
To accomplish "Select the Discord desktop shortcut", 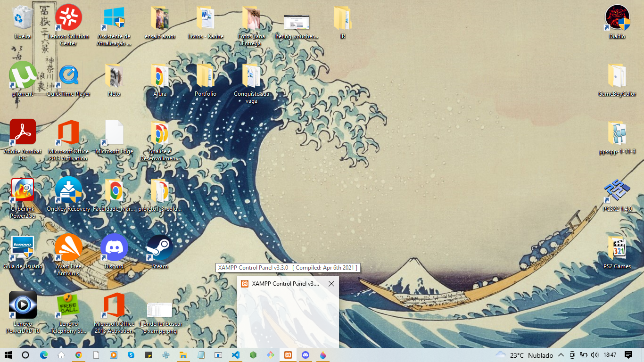I will (x=114, y=252).
